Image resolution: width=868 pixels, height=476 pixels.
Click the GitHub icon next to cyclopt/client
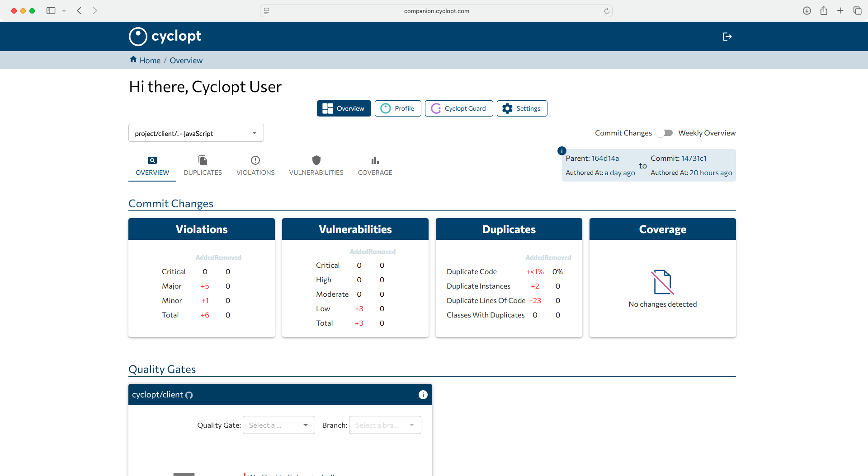189,395
